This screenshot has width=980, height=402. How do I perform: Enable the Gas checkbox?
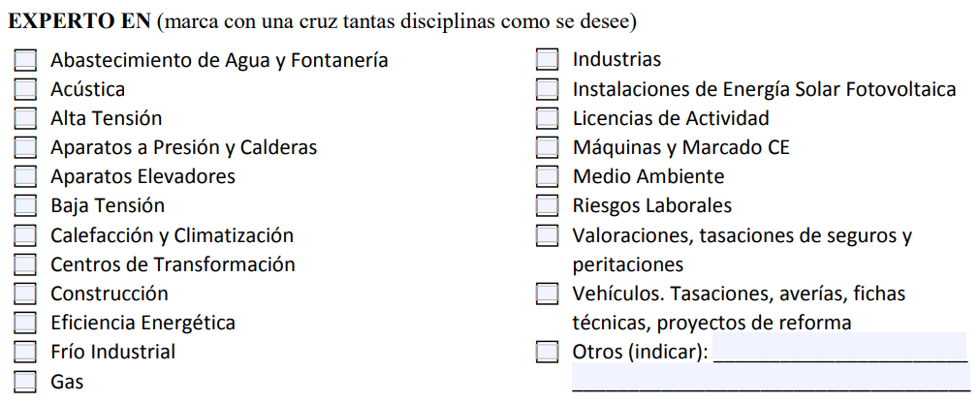(x=25, y=382)
